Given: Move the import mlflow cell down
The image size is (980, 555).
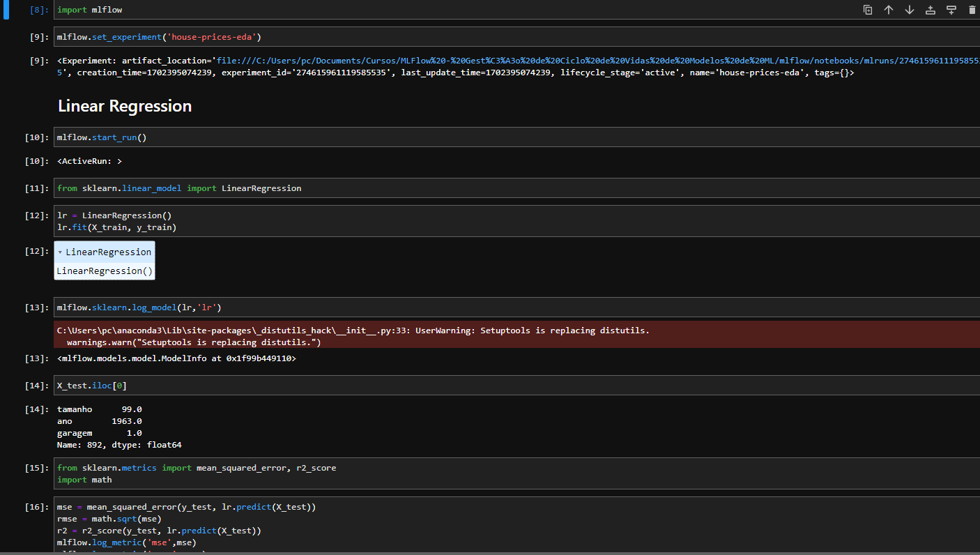Looking at the screenshot, I should [910, 10].
